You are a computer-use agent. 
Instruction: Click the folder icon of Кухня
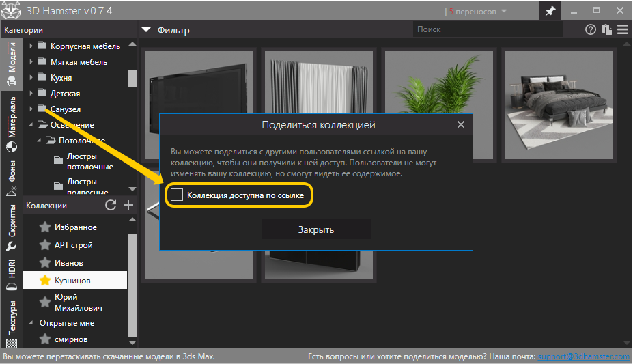(x=42, y=76)
